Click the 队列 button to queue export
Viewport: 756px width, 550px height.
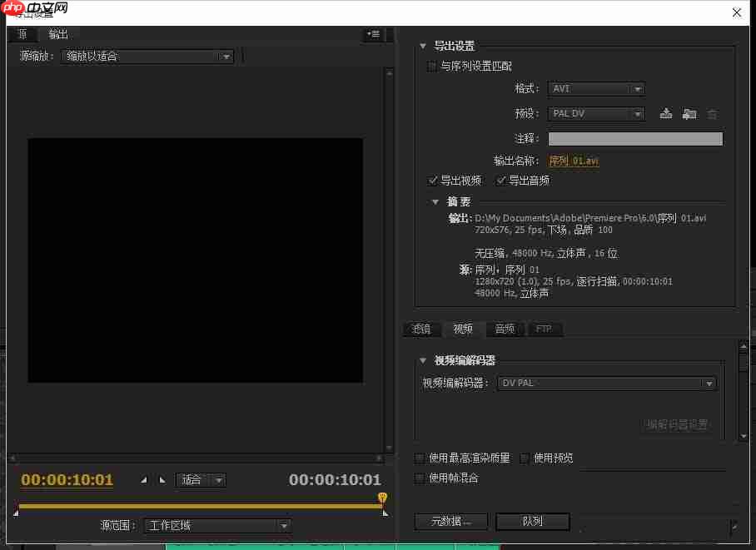(532, 522)
